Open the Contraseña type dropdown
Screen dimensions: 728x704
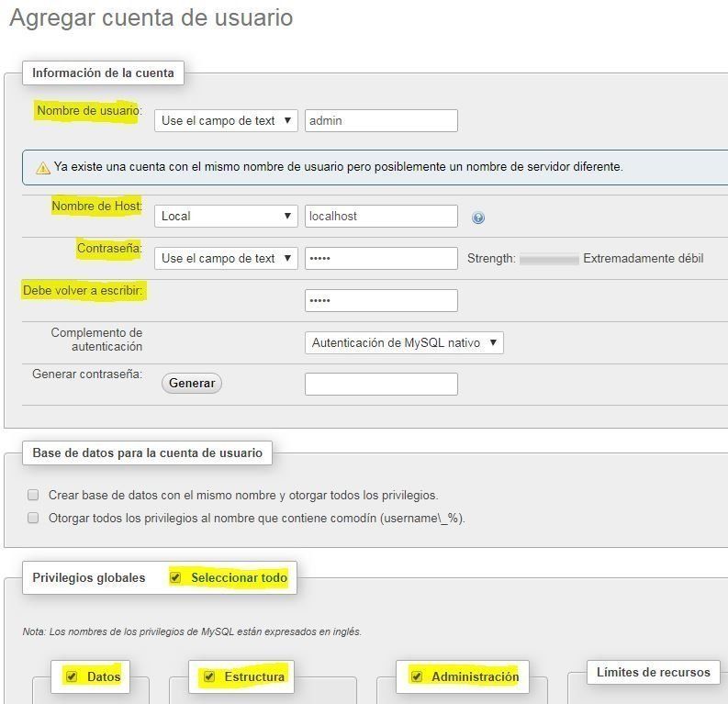[x=226, y=258]
